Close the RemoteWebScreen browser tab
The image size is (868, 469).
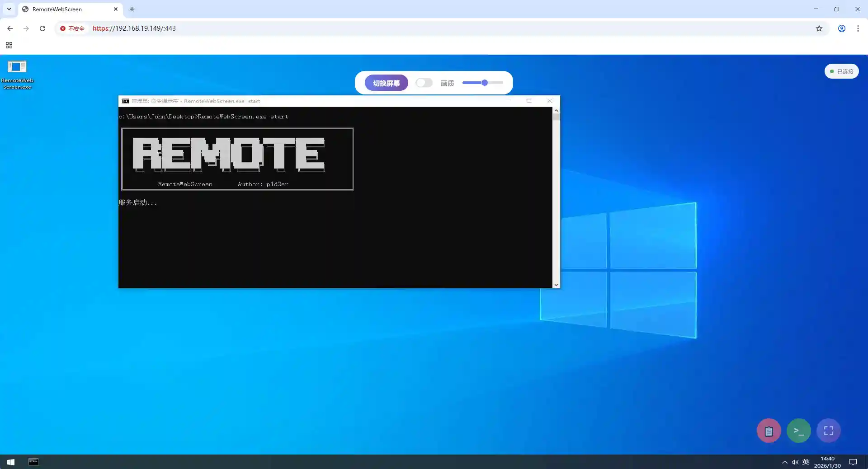pos(116,9)
